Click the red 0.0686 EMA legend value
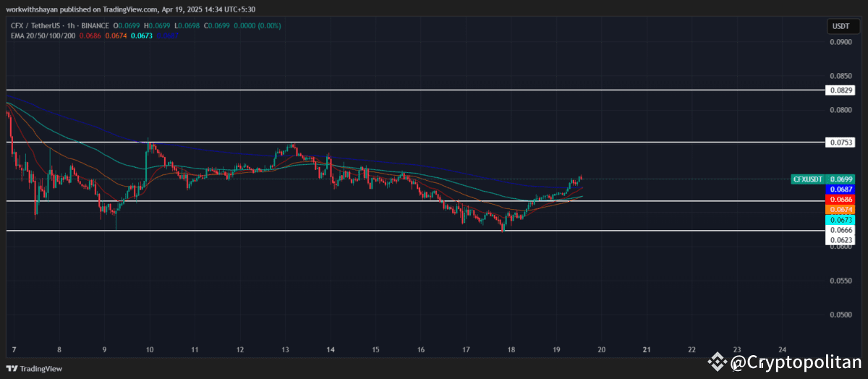The width and height of the screenshot is (868, 379). (90, 35)
